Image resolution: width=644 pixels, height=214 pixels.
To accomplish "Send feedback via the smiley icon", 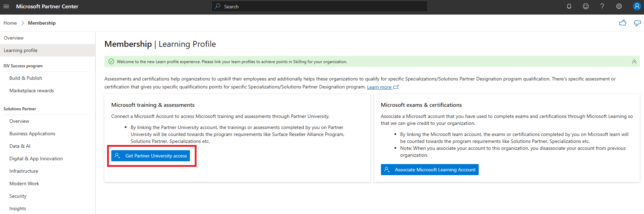I will click(586, 6).
